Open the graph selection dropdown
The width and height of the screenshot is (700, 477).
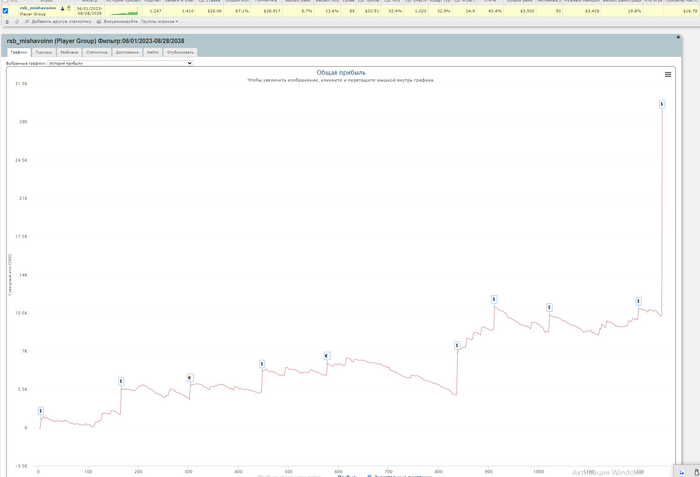120,63
